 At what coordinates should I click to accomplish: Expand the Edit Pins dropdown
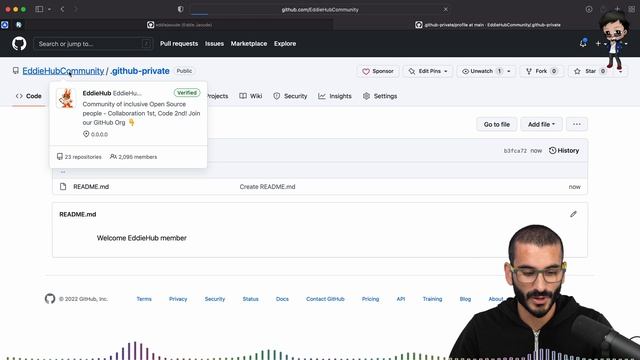tap(428, 71)
